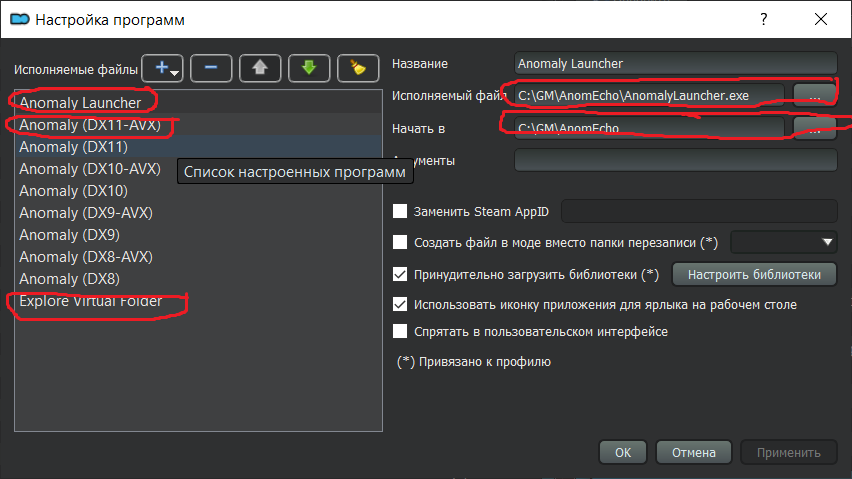Select Explore Virtual Folder entry
This screenshot has width=852, height=479.
(x=198, y=301)
